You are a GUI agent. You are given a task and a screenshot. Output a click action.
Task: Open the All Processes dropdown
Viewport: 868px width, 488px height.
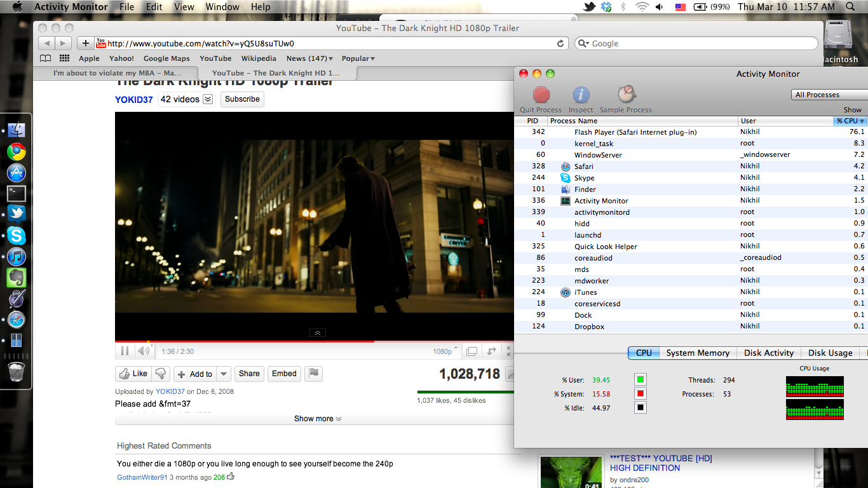(x=829, y=95)
